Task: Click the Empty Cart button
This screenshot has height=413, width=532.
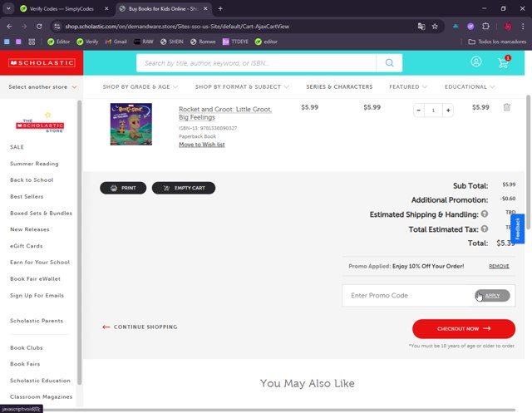Action: pos(184,188)
